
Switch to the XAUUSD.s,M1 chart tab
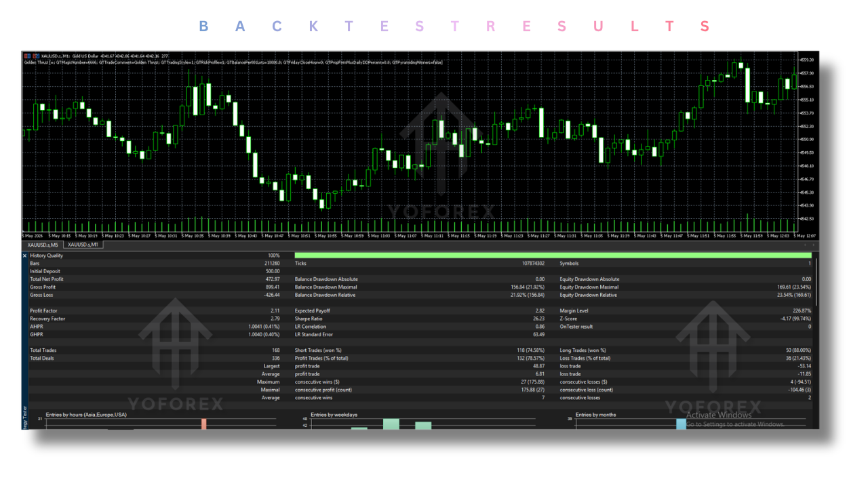(83, 245)
